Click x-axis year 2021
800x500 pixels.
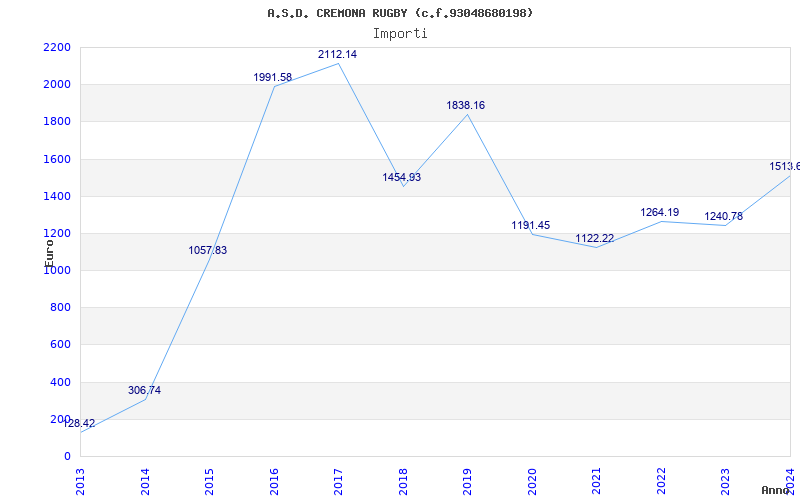point(597,482)
